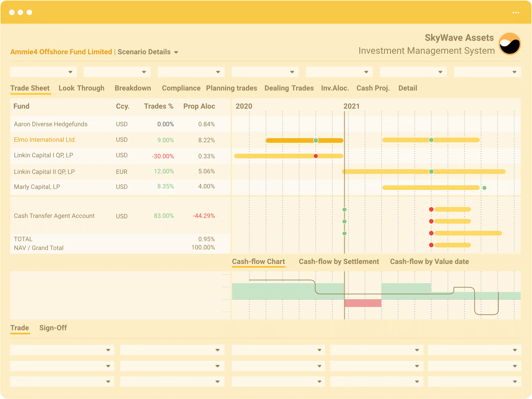Open the first filter dropdown above tabs
Screen dimensions: 532x399
tap(70, 72)
